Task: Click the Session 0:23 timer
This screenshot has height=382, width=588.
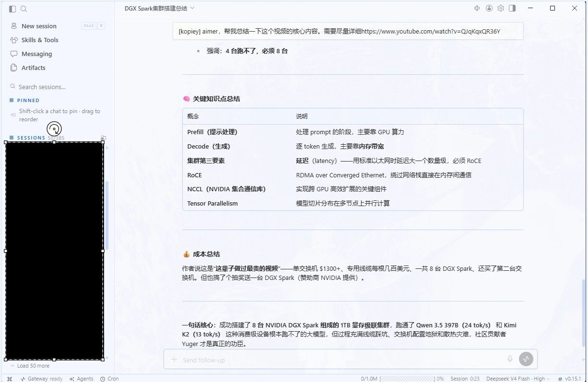Action: (x=465, y=379)
